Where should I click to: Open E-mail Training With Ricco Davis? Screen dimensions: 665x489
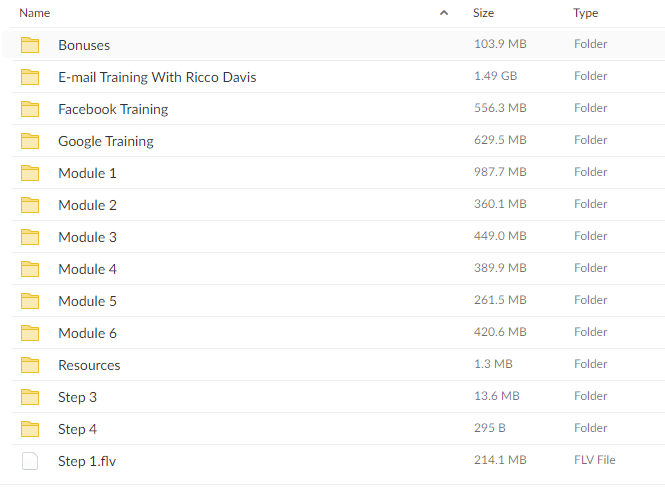157,77
